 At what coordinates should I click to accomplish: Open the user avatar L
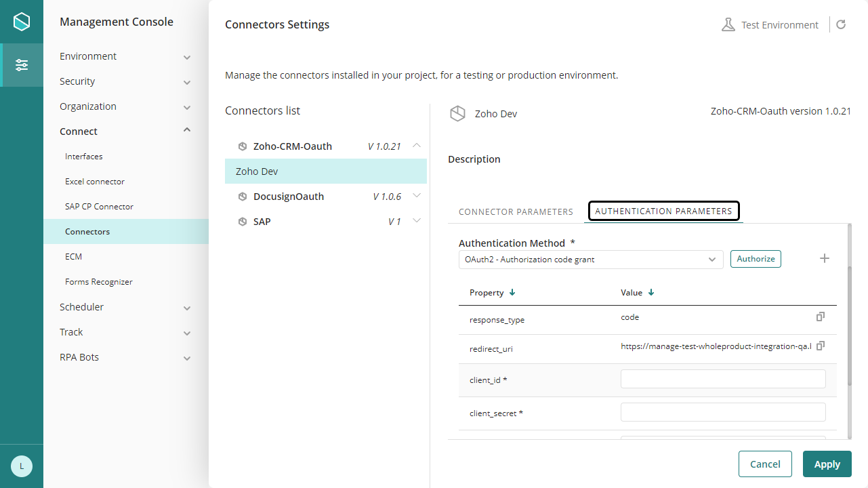(22, 466)
